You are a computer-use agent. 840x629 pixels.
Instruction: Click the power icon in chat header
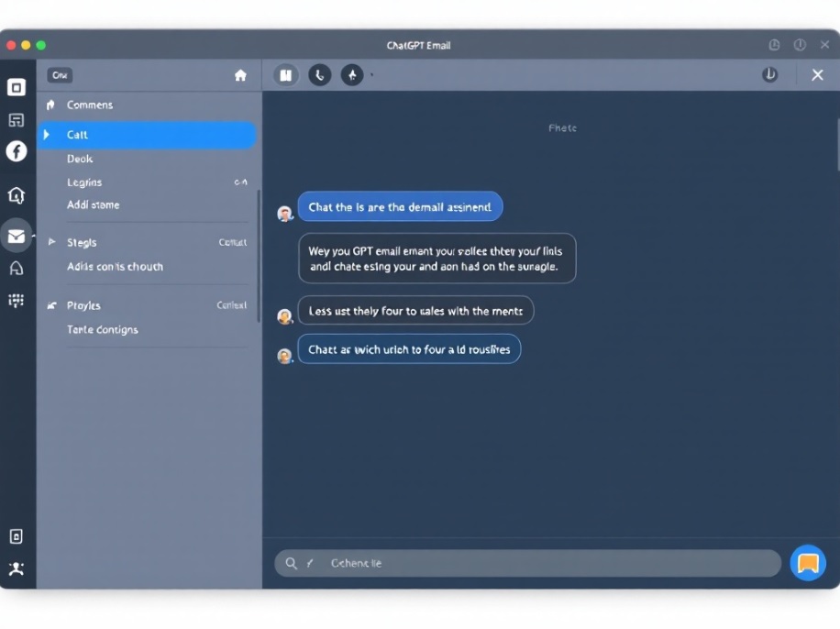(x=769, y=75)
